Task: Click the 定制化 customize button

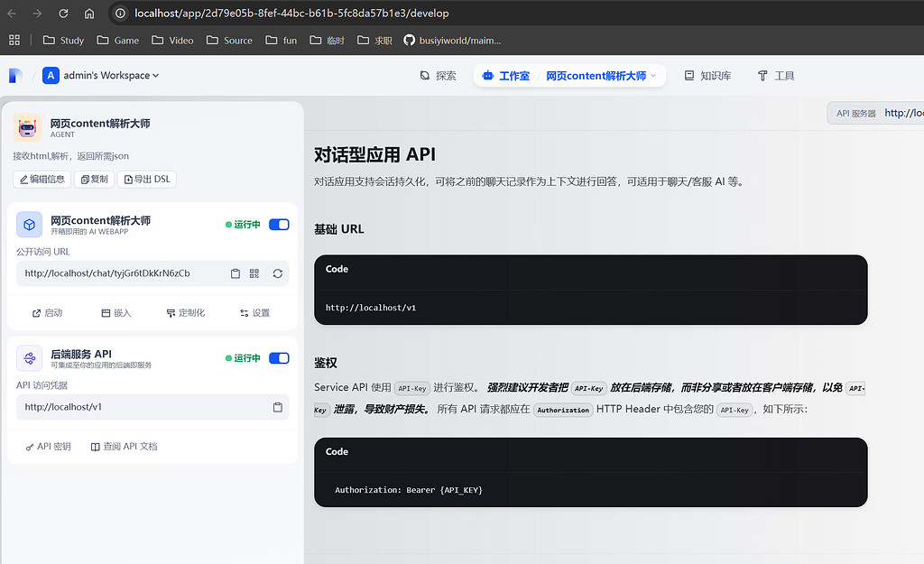Action: (186, 313)
